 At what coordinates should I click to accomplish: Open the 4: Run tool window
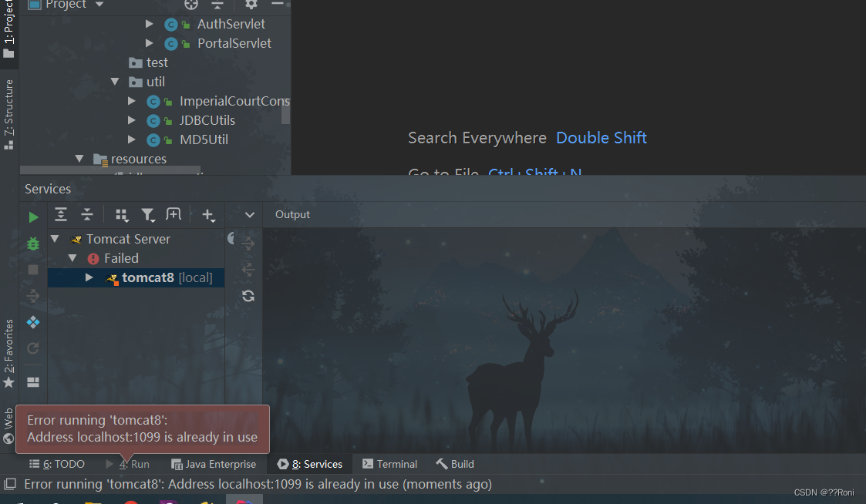pyautogui.click(x=127, y=464)
